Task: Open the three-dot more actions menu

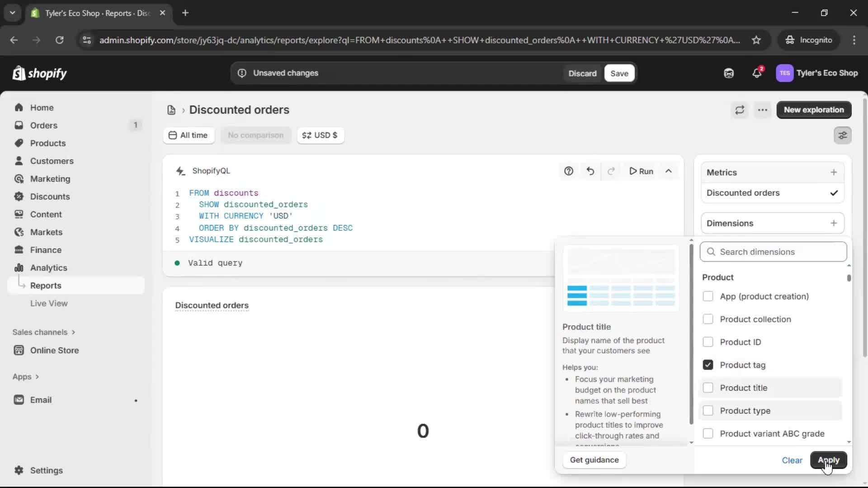Action: (763, 110)
